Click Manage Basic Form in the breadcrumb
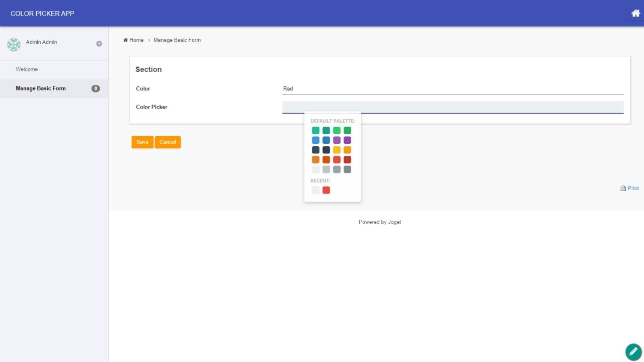This screenshot has height=362, width=644. (177, 40)
